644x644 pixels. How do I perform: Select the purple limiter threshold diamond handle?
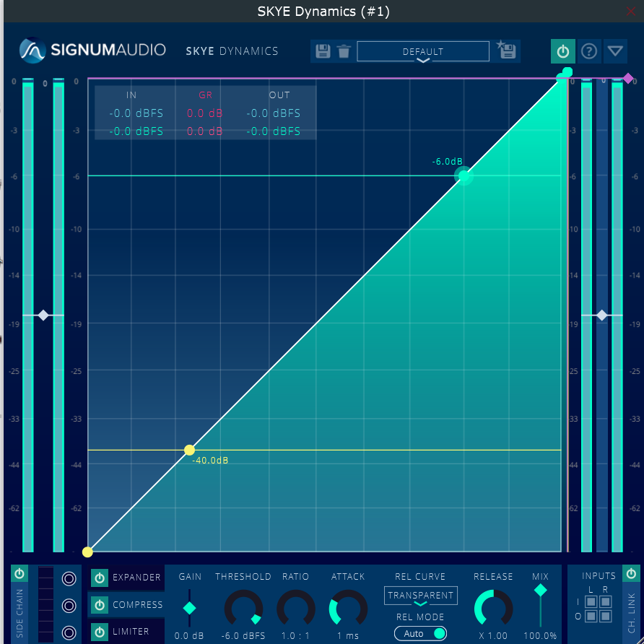point(628,79)
